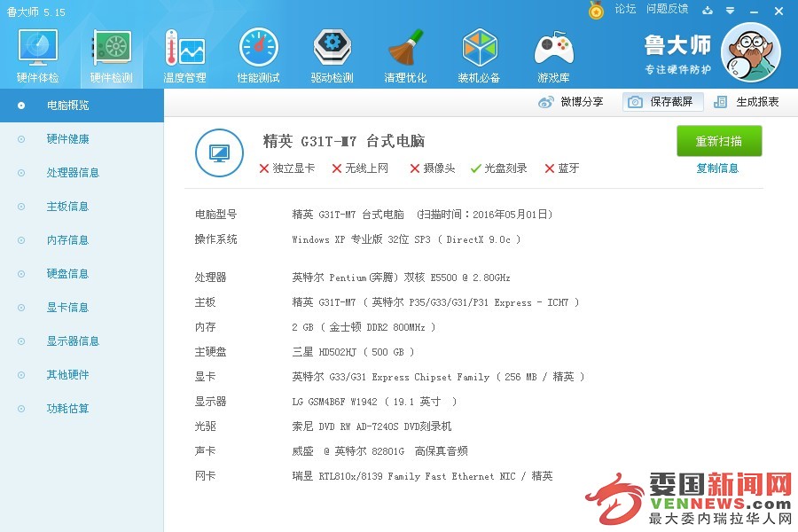Click hard disk value 三星 HD502HJ

click(x=353, y=352)
